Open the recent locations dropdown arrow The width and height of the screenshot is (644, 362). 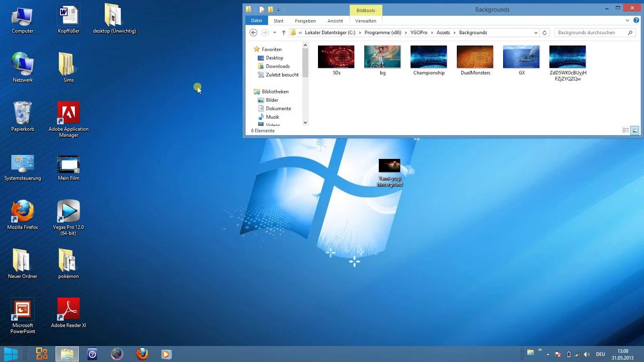274,33
